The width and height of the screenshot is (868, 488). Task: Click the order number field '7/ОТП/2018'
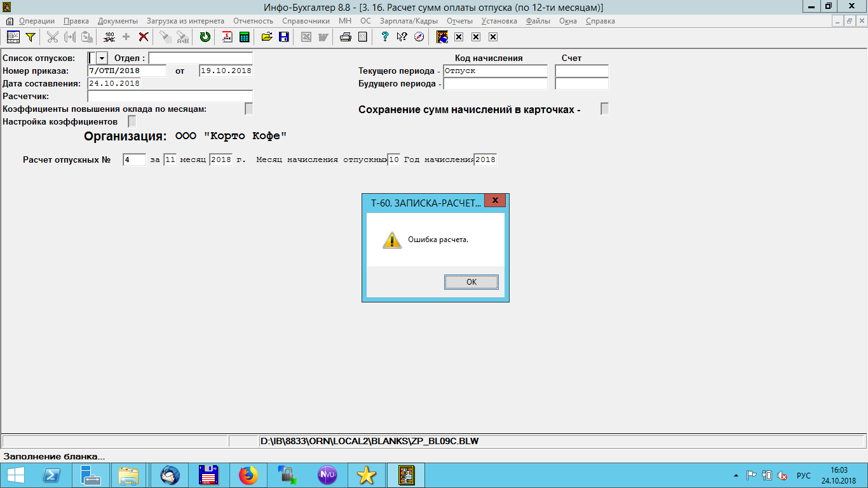(127, 71)
